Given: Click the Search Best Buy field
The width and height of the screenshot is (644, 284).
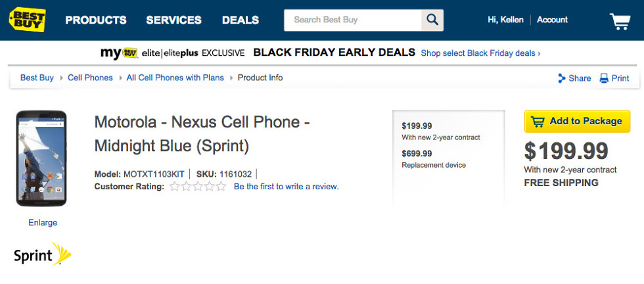Looking at the screenshot, I should tap(352, 20).
